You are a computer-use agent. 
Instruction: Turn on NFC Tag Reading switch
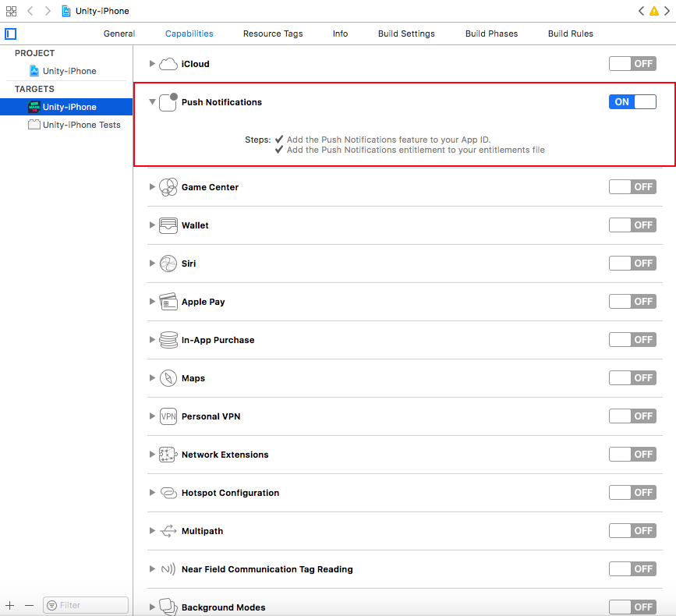coord(632,568)
